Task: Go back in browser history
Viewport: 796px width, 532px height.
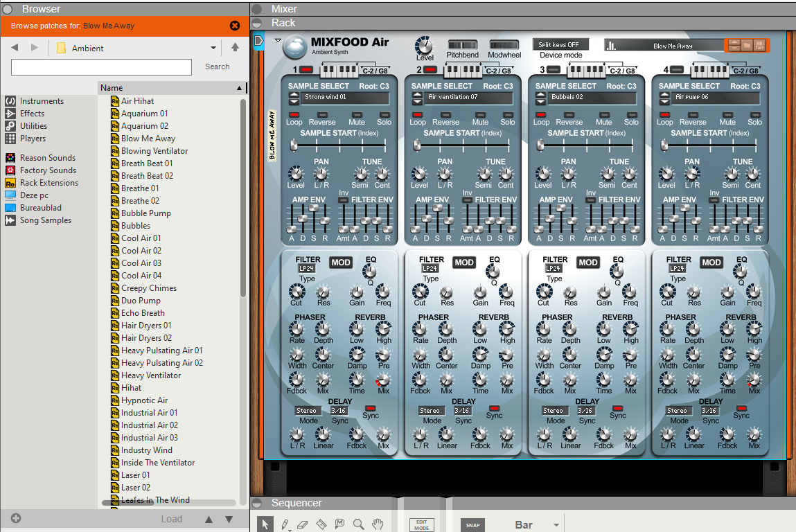Action: point(15,47)
